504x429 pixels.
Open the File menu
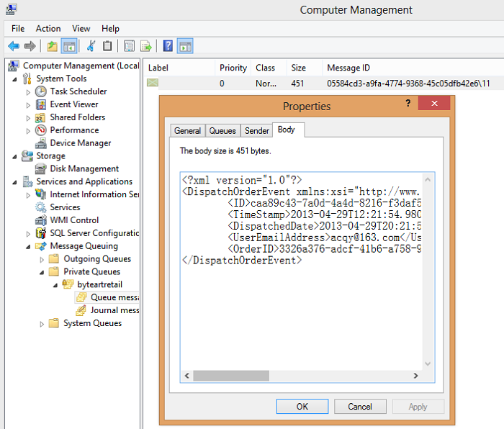tap(18, 29)
